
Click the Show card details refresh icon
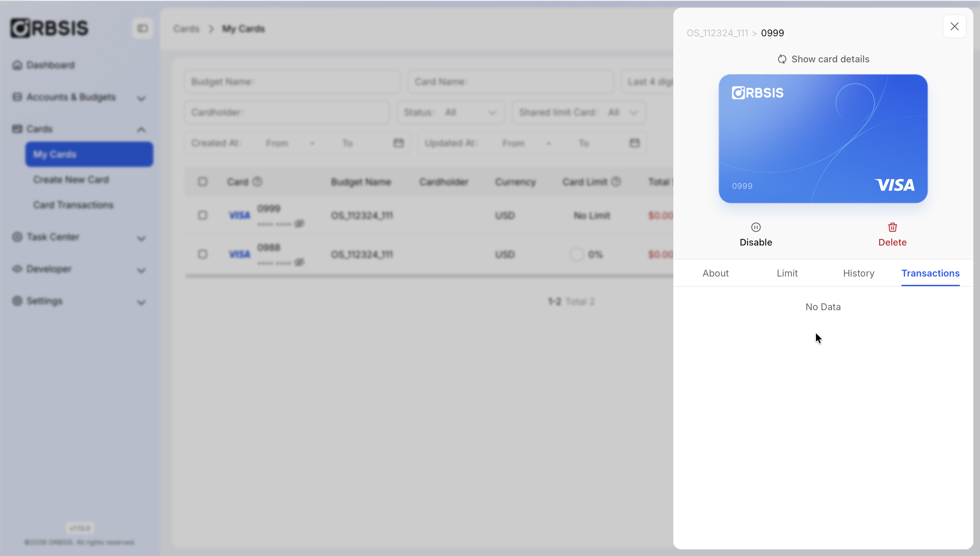(x=782, y=59)
